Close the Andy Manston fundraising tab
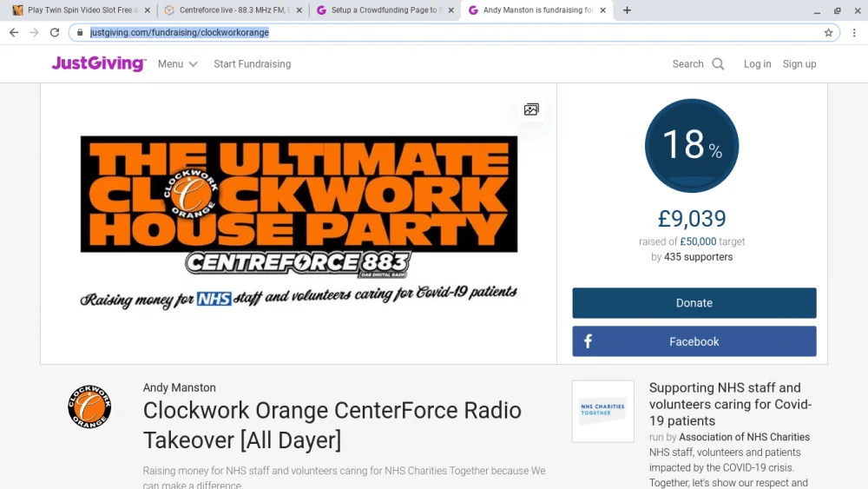868x489 pixels. pos(603,10)
